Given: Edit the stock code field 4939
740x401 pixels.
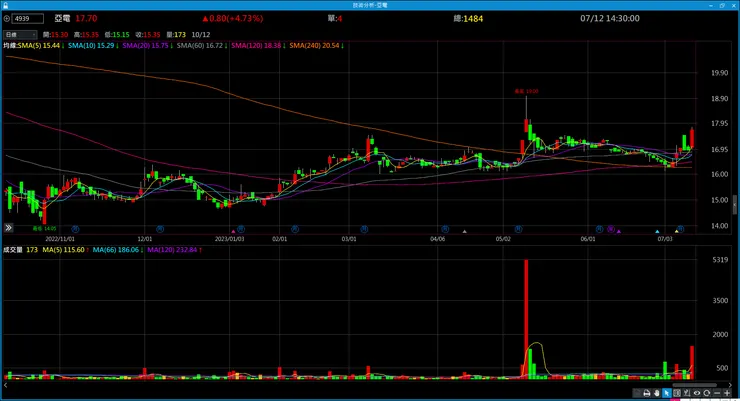Looking at the screenshot, I should (28, 18).
